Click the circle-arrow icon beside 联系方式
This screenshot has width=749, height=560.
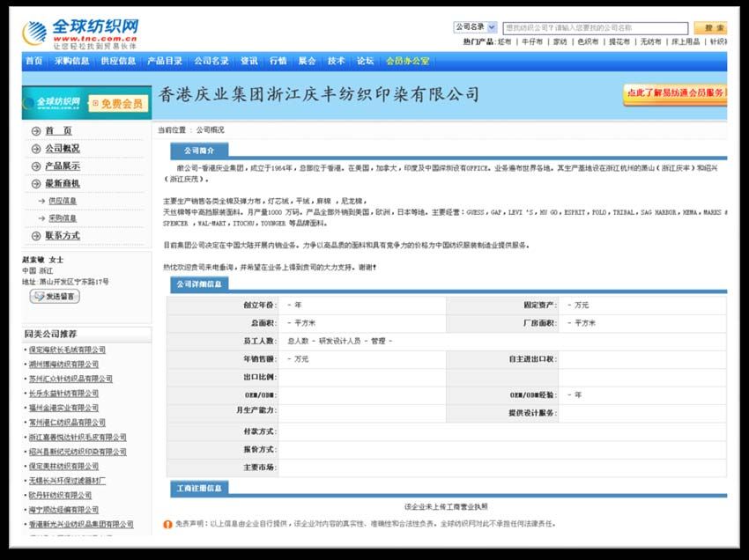(x=36, y=236)
